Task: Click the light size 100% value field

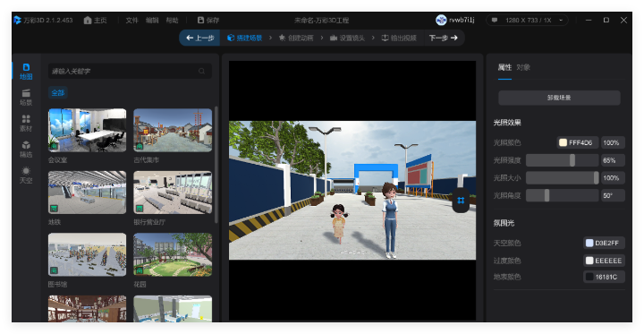Action: tap(613, 177)
